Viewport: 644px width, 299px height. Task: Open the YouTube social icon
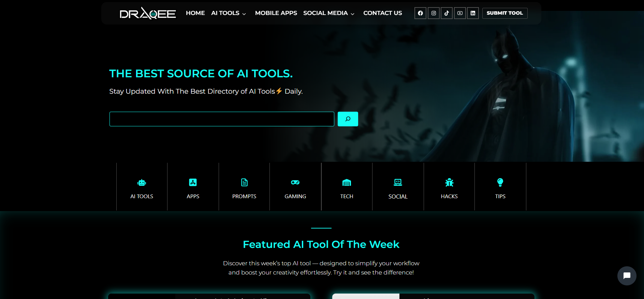point(460,13)
